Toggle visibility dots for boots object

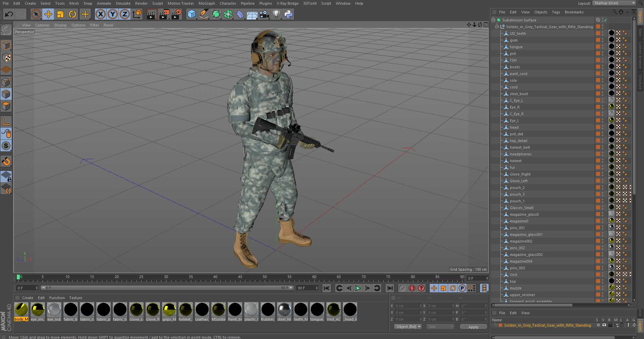603,67
